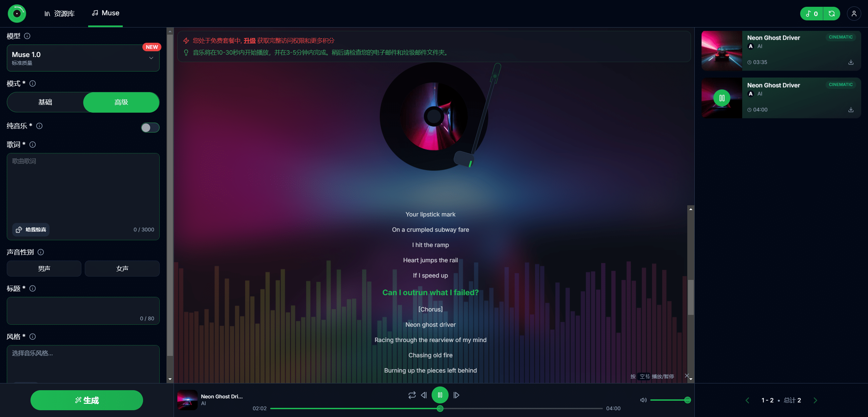The image size is (868, 417).
Task: Expand the Muse 1.0 model dropdown
Action: 83,58
